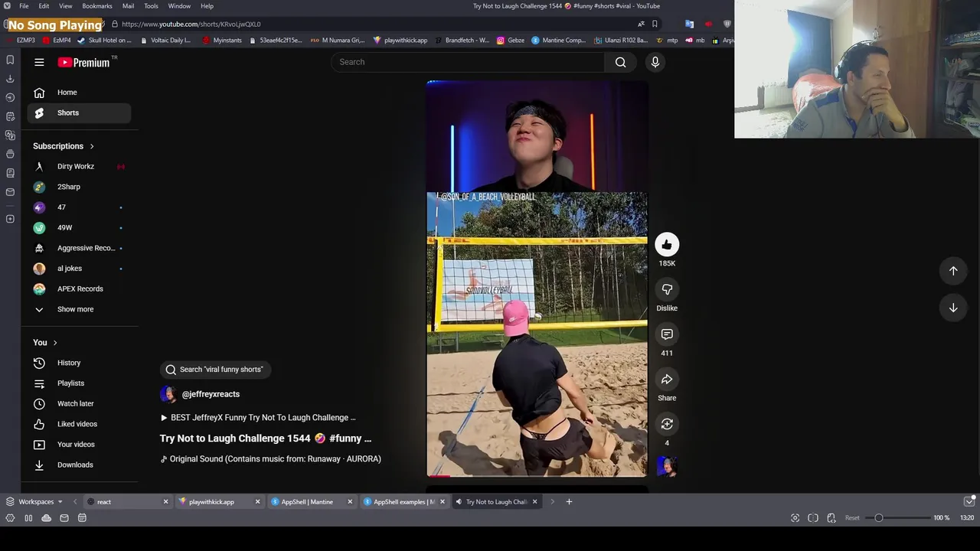Open the Help menu
Viewport: 980px width, 551px height.
point(207,6)
